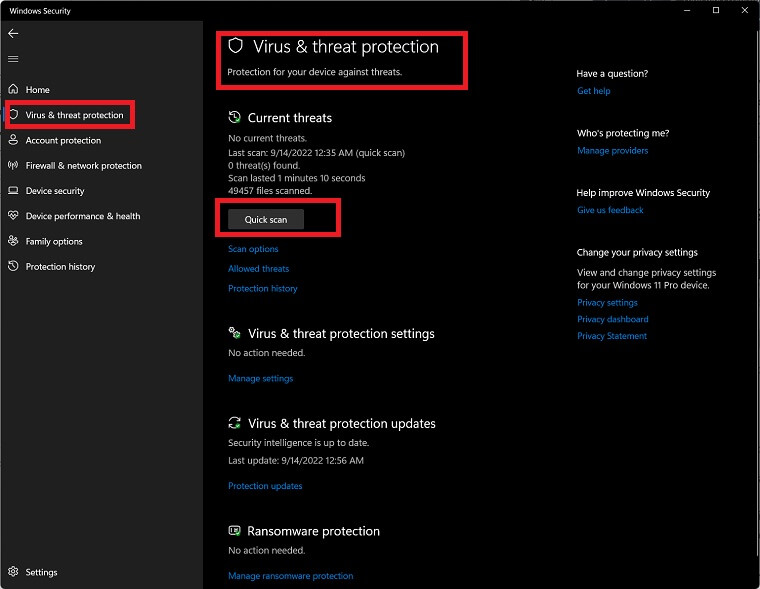Click the Protection updates link
This screenshot has height=589, width=760.
(x=265, y=486)
